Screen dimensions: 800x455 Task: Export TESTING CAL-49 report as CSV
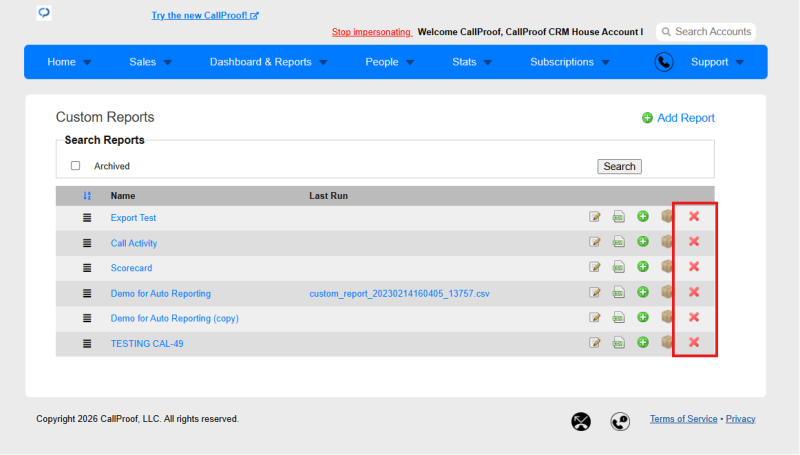[618, 343]
